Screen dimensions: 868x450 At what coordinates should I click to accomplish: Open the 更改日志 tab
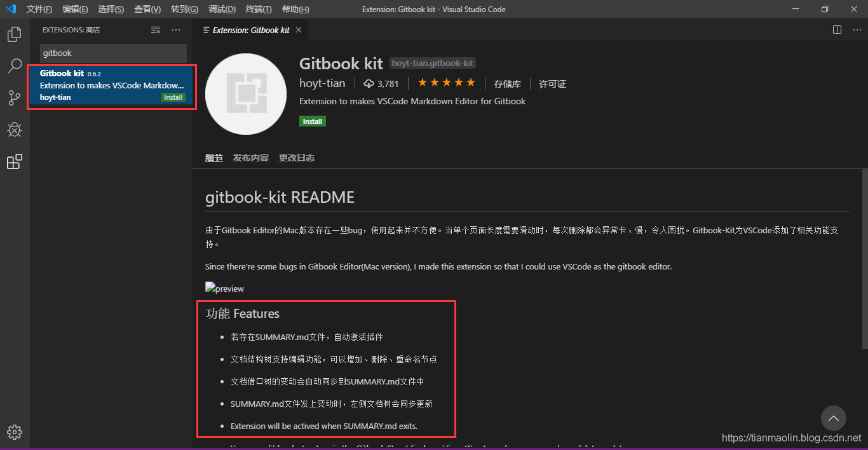[x=296, y=157]
